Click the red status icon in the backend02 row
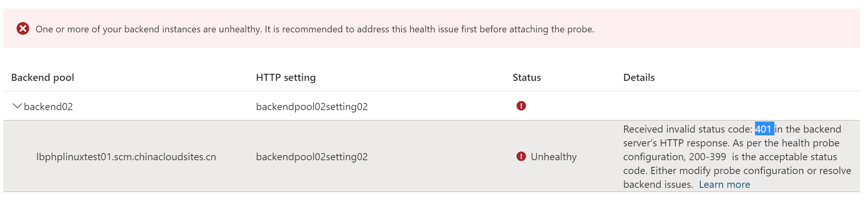This screenshot has height=204, width=868. [x=521, y=106]
